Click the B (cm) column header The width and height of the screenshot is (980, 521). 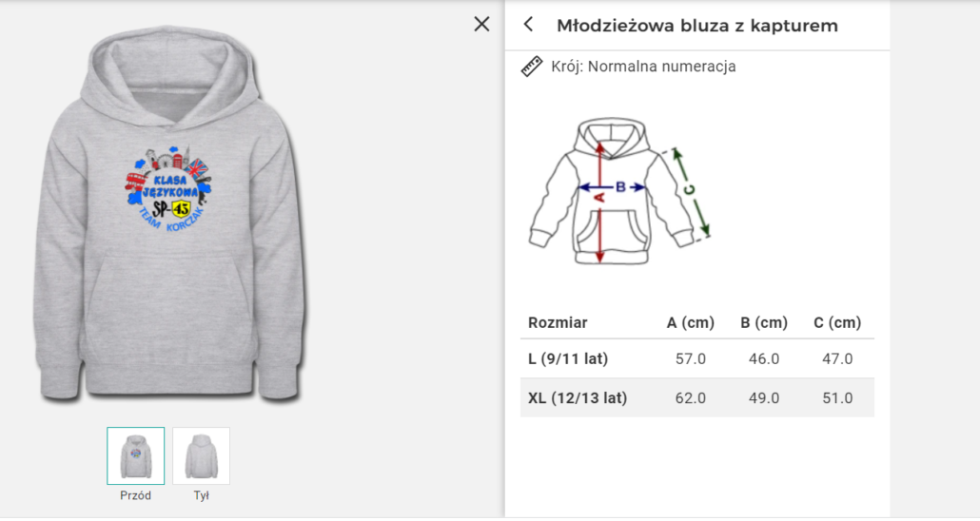pyautogui.click(x=764, y=322)
